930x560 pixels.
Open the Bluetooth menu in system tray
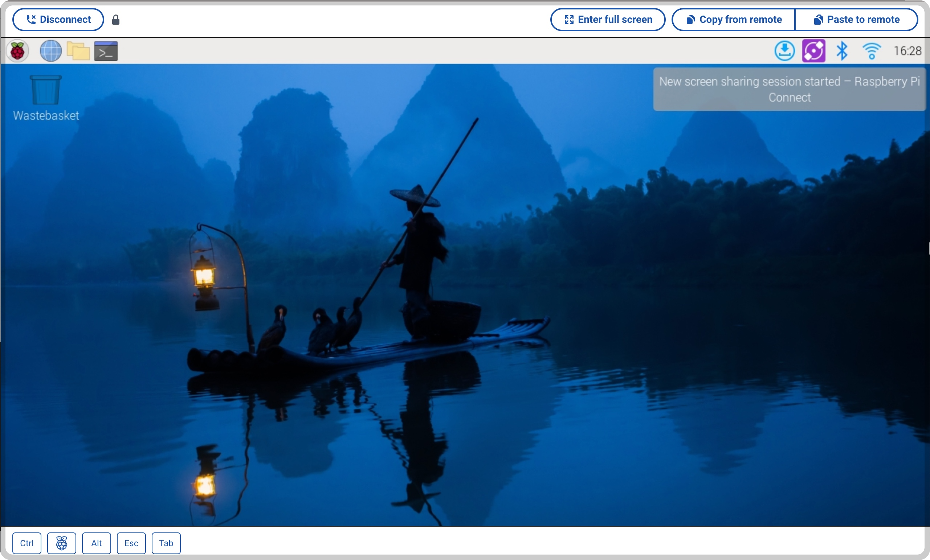coord(842,51)
